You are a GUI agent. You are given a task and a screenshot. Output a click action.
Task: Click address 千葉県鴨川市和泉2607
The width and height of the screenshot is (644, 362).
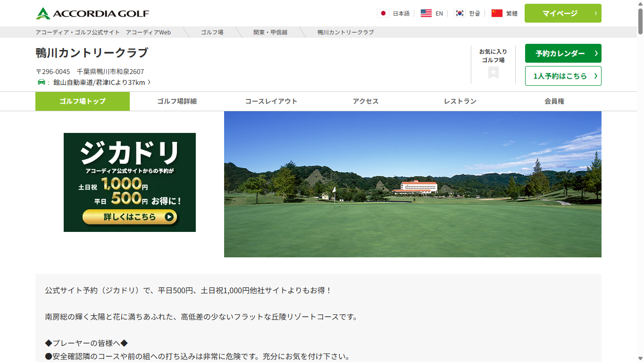click(110, 72)
